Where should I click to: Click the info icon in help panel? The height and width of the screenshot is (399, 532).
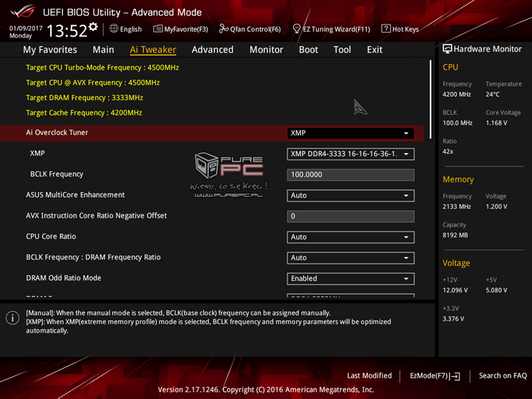point(13,318)
